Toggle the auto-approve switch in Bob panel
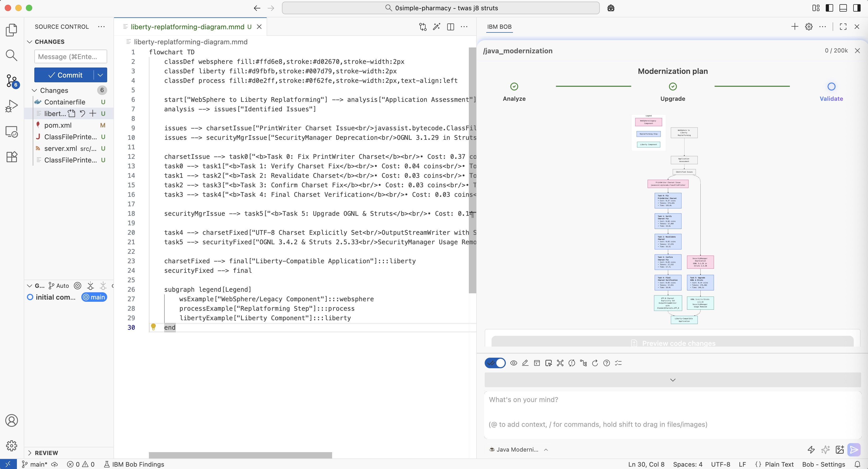Viewport: 868px width, 469px height. 495,363
